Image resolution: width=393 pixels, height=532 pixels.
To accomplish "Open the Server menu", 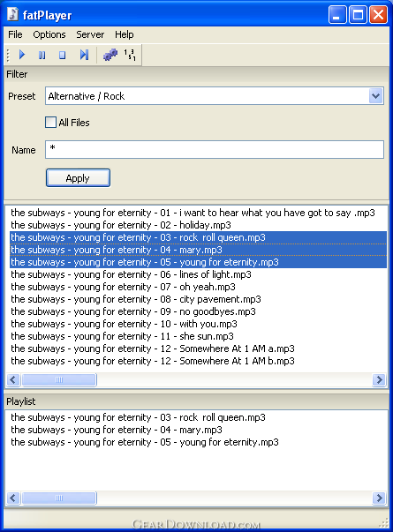I will coord(90,34).
